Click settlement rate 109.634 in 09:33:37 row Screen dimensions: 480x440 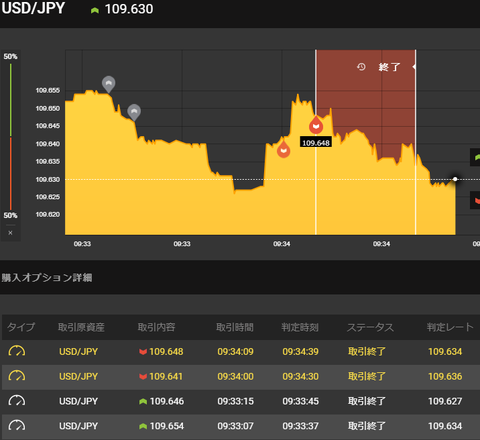coord(445,426)
